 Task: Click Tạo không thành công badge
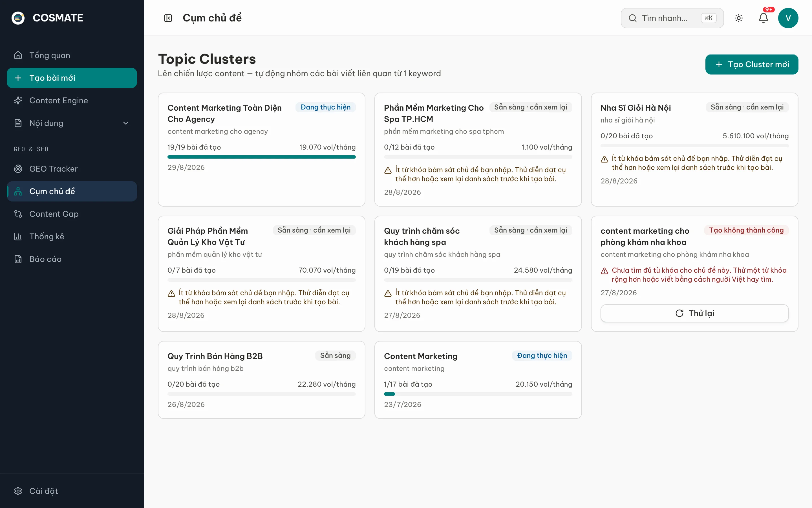pos(746,230)
